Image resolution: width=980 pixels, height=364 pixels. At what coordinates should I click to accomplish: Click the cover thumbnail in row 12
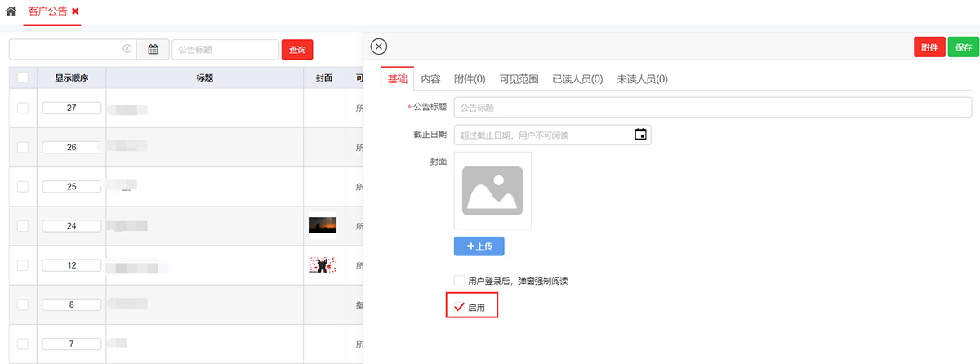point(323,264)
